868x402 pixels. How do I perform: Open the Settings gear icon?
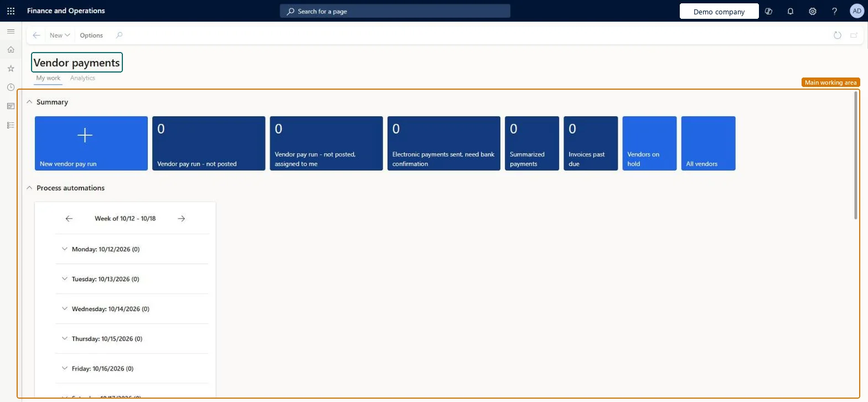coord(813,11)
